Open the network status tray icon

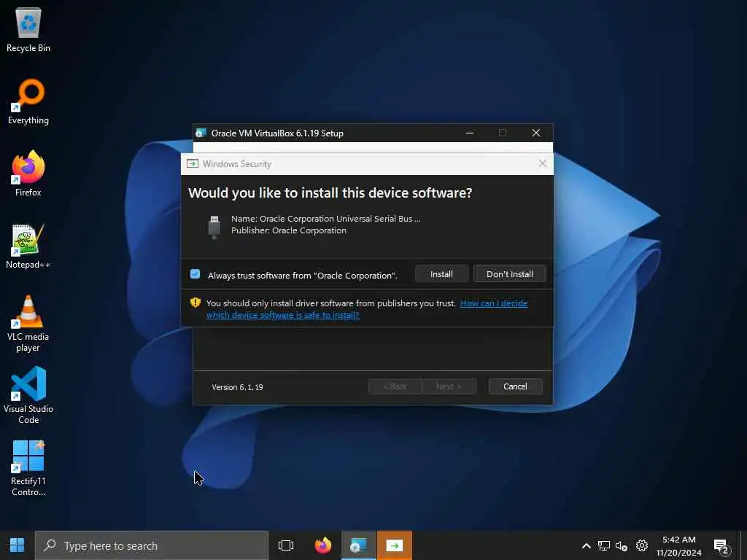tap(604, 545)
